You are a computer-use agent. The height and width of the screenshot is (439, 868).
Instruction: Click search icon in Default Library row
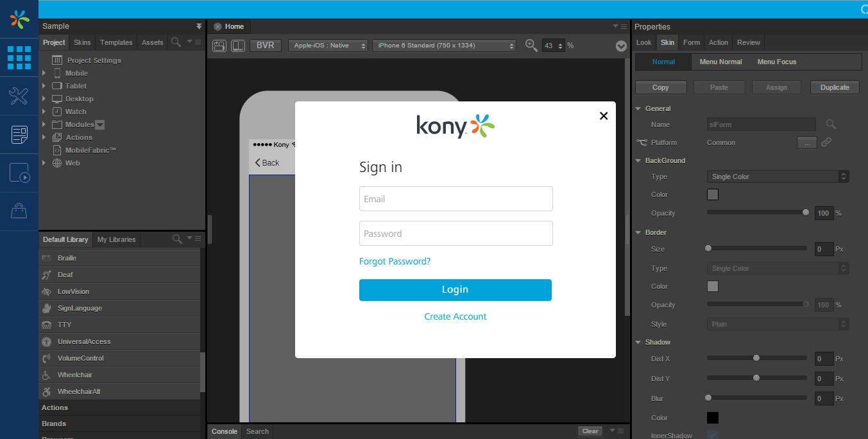point(177,239)
